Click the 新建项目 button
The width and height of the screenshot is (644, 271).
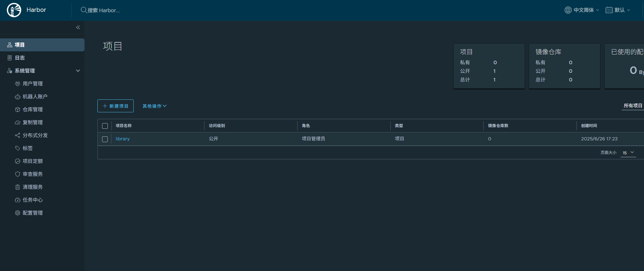115,106
